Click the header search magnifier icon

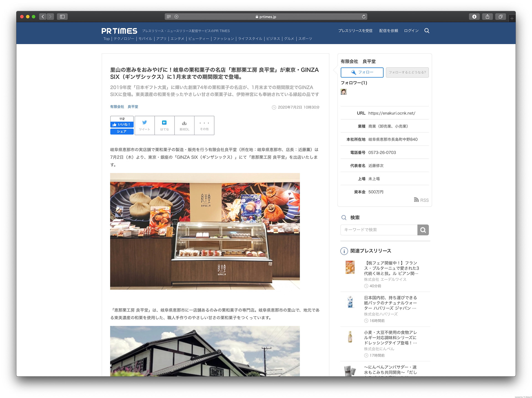tap(427, 31)
